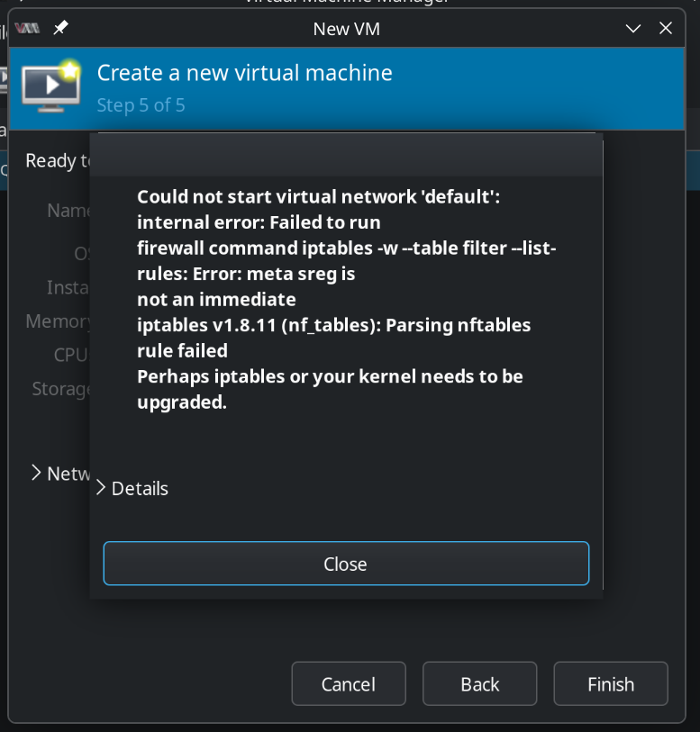Click the Storage label in the summary
This screenshot has width=700, height=732.
(61, 388)
